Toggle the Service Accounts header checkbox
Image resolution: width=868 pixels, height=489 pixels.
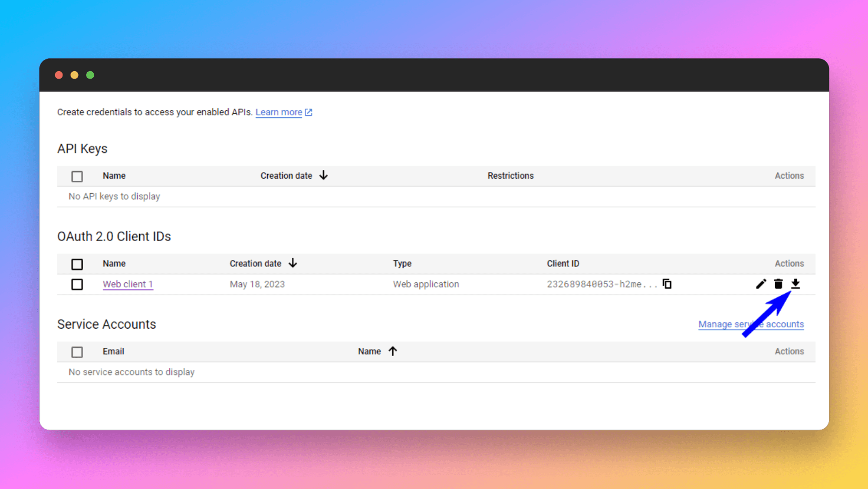(x=78, y=351)
